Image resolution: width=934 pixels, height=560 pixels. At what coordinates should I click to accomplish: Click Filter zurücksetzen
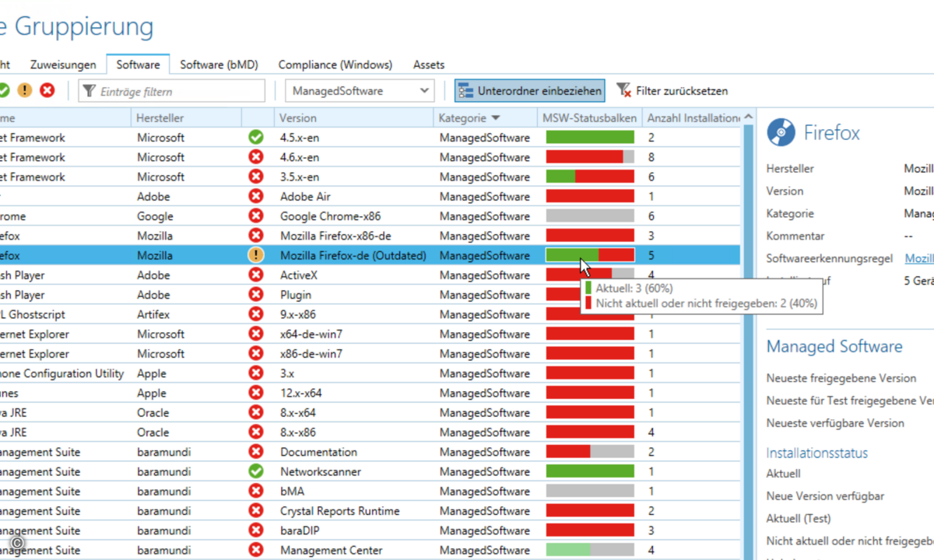tap(672, 91)
